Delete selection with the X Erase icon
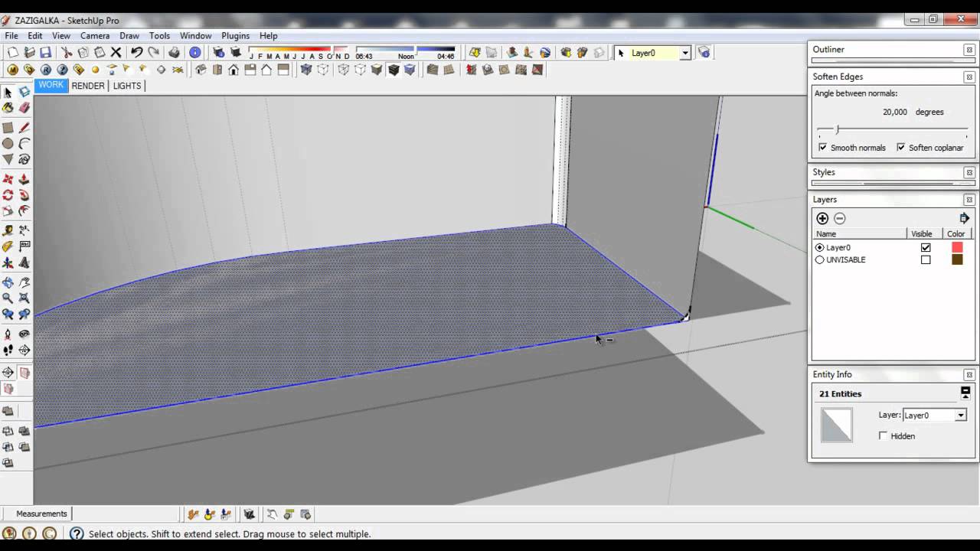The image size is (980, 551). 116,53
